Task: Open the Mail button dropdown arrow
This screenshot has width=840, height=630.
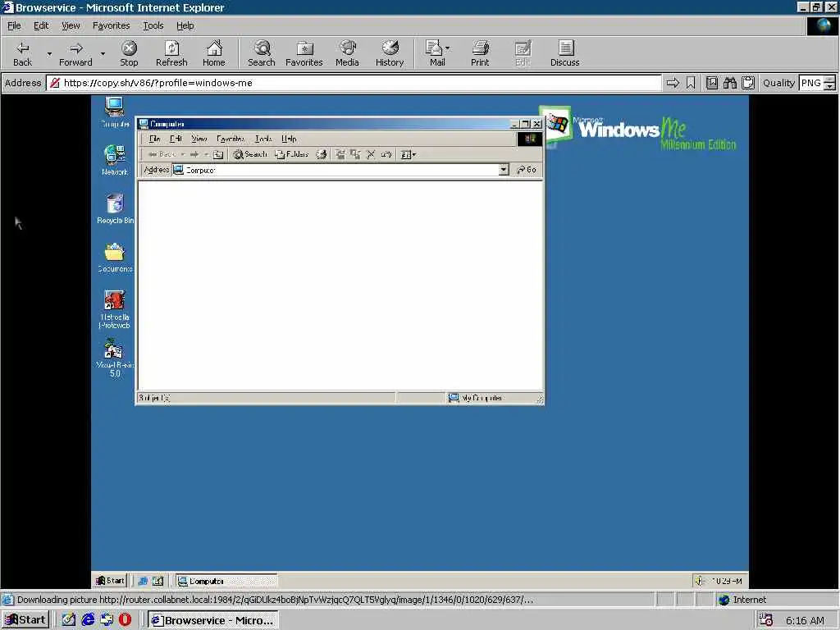Action: coord(448,48)
